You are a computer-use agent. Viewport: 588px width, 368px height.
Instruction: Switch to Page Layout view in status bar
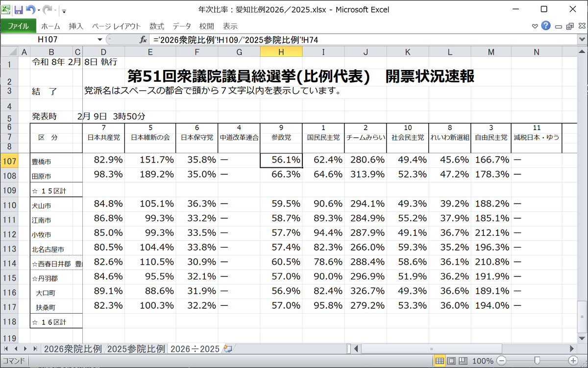coord(451,361)
